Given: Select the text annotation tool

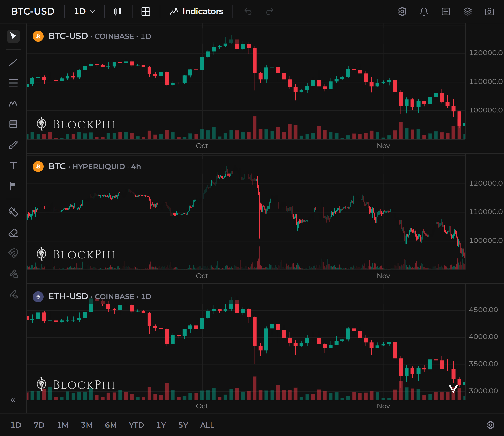Looking at the screenshot, I should coord(13,166).
